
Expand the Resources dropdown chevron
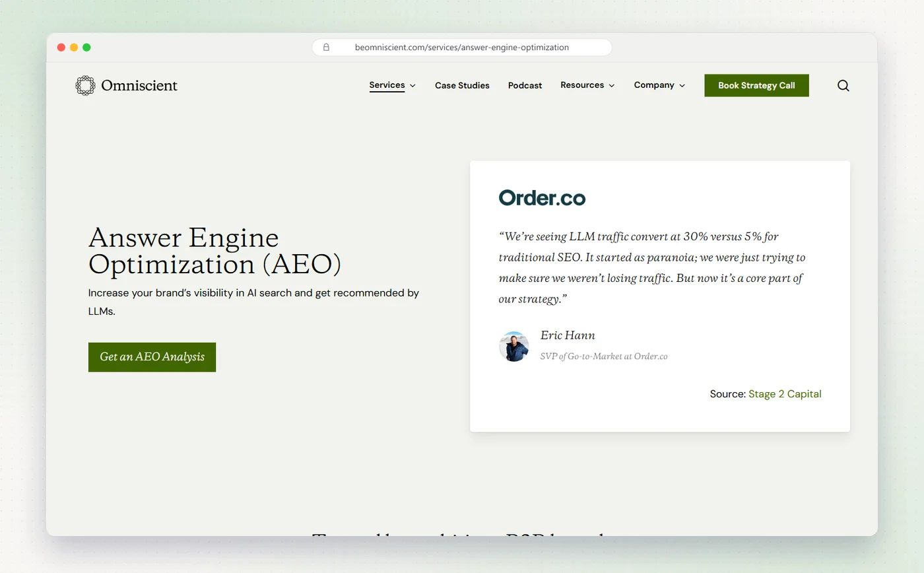(x=612, y=86)
